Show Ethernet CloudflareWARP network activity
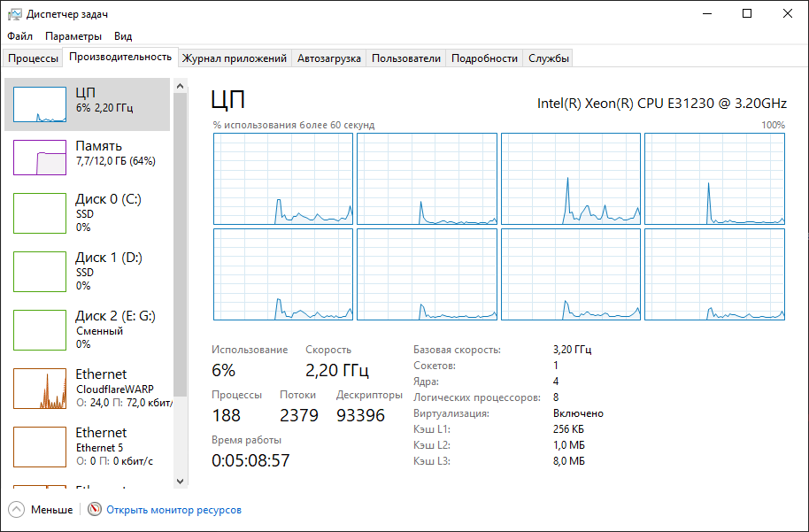The width and height of the screenshot is (809, 532). point(89,388)
